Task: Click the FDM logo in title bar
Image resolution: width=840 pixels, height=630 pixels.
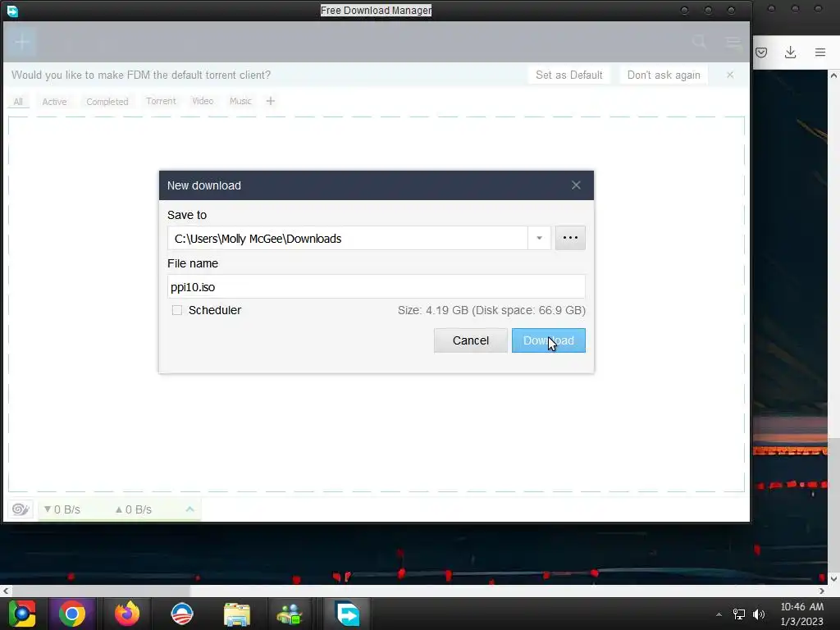Action: [12, 11]
